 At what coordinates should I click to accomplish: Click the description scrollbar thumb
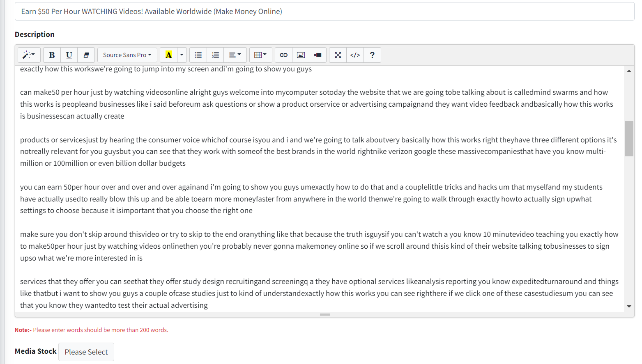click(629, 139)
